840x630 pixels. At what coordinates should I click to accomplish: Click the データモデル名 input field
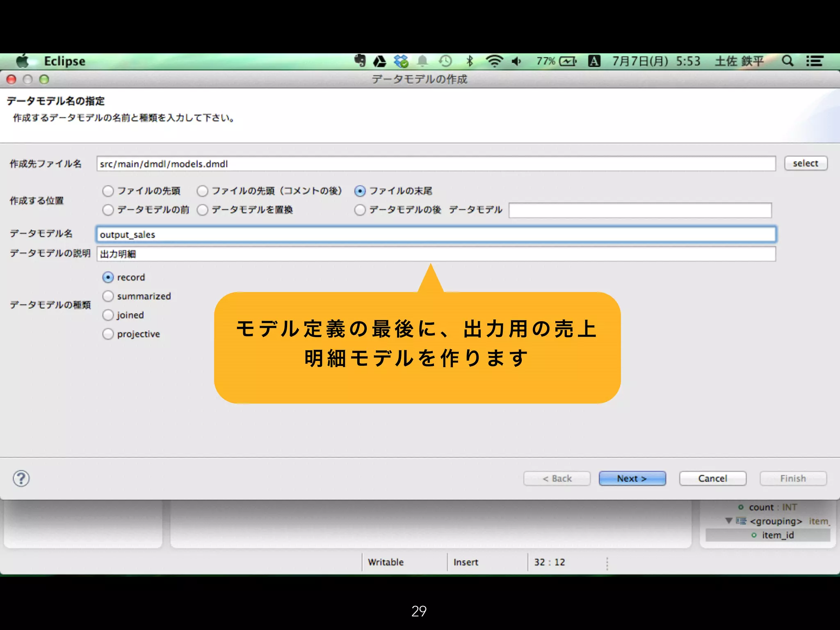(x=436, y=235)
